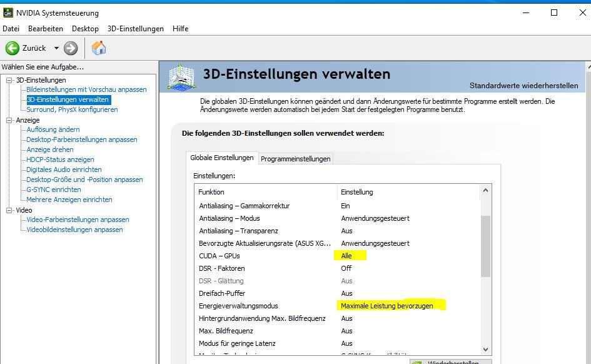Select the Antialiasing – Transparenz row
This screenshot has width=591, height=364.
pyautogui.click(x=337, y=231)
